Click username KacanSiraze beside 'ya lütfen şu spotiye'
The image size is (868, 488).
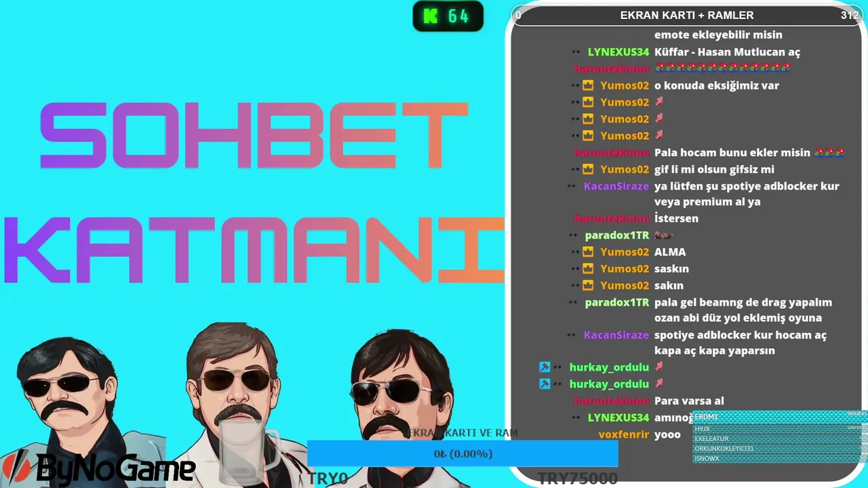[616, 186]
